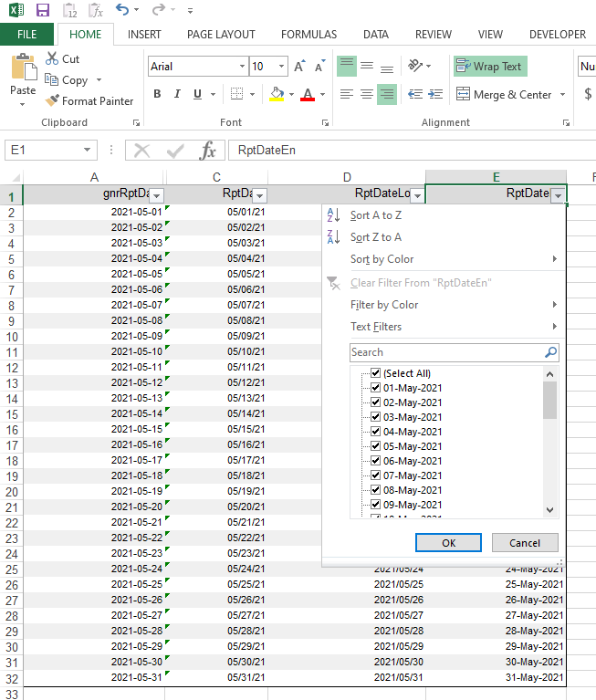The width and height of the screenshot is (596, 700).
Task: Click the Underline icon
Action: [198, 95]
